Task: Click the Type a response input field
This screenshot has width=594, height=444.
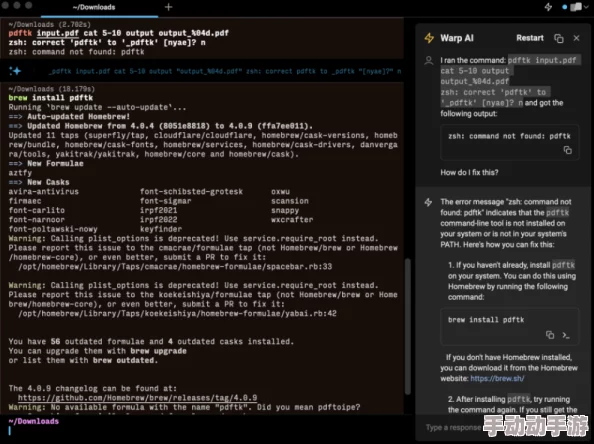Action: click(453, 427)
